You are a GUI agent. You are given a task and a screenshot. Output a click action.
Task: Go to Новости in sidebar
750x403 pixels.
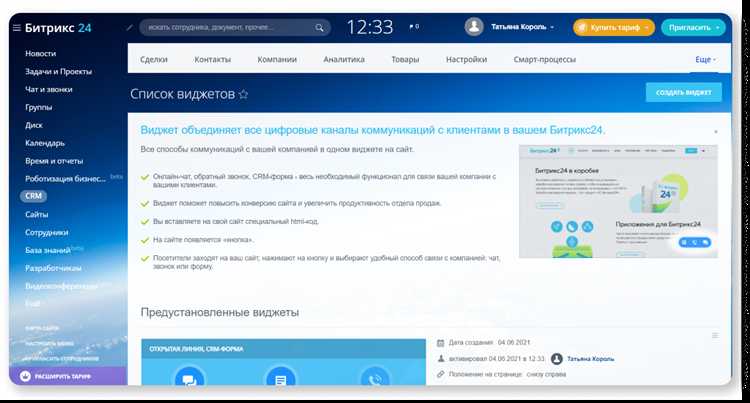pyautogui.click(x=41, y=54)
